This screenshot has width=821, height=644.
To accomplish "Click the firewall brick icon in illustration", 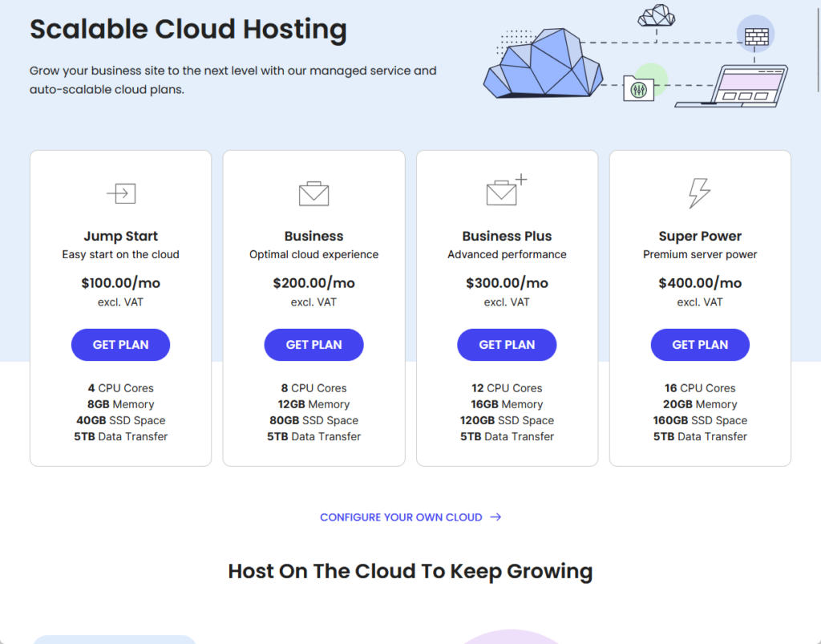I will point(756,36).
